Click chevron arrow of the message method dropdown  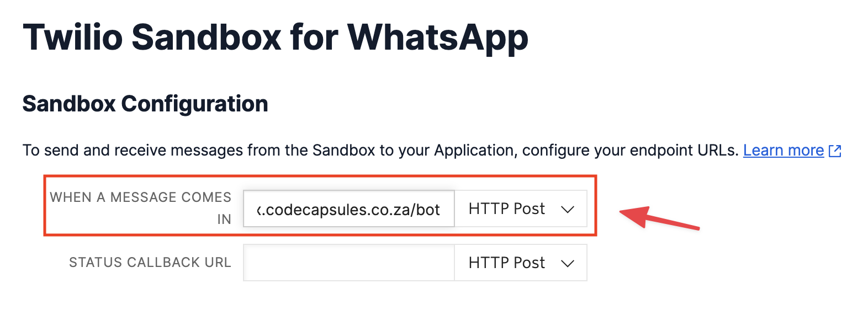tap(568, 210)
